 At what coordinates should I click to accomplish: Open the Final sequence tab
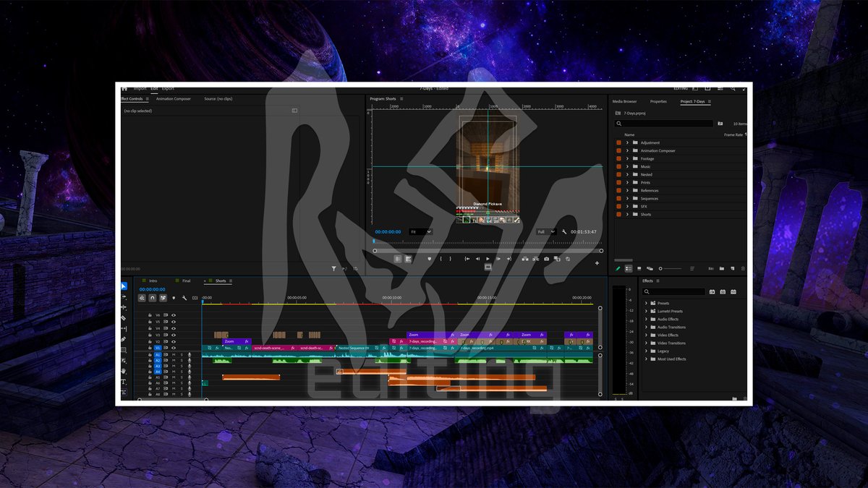coord(186,281)
